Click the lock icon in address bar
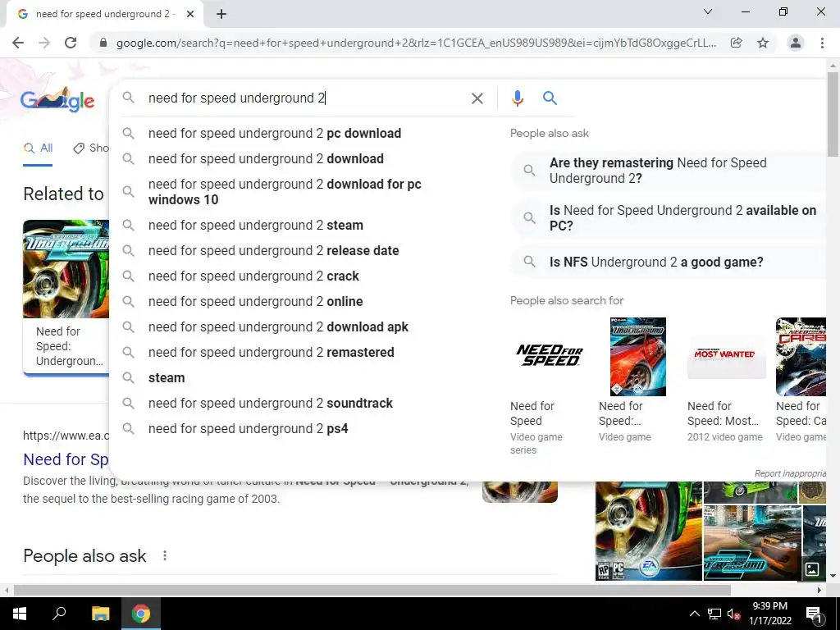 [x=103, y=43]
